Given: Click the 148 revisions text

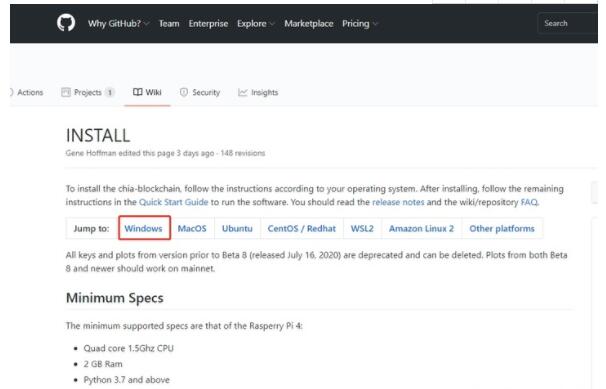Looking at the screenshot, I should tap(243, 153).
